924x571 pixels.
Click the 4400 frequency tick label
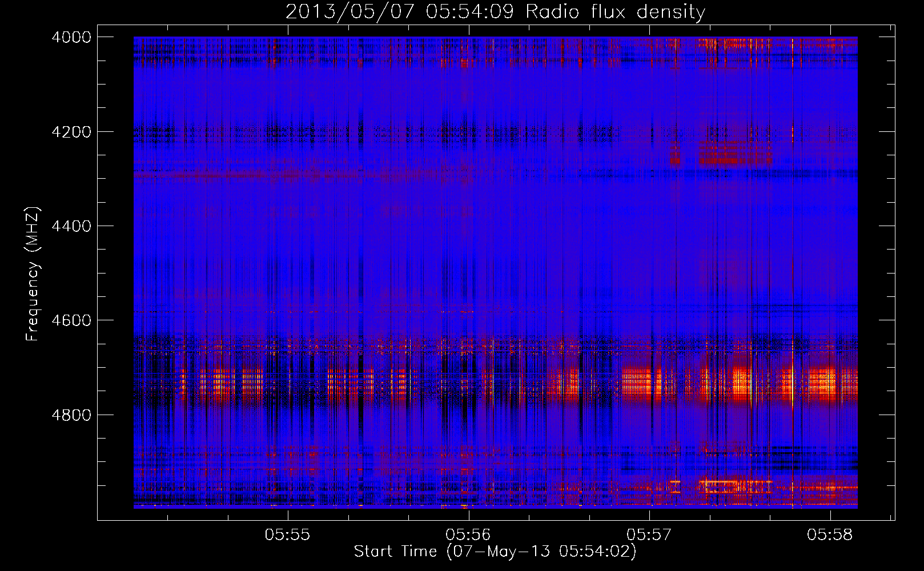click(x=71, y=226)
